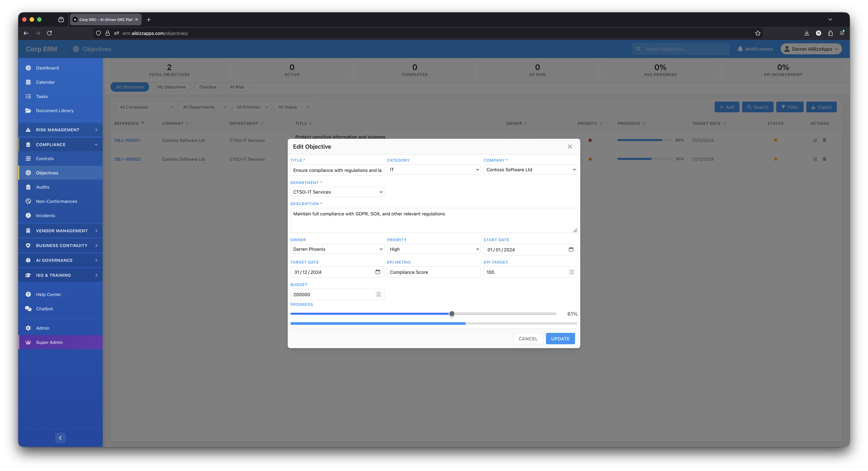Click the Document Library folder icon

pos(28,110)
